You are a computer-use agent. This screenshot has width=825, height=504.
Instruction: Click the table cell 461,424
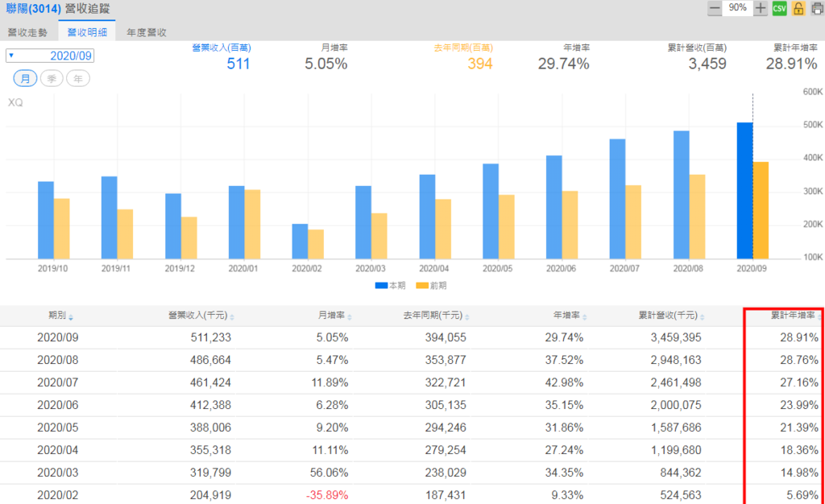210,382
